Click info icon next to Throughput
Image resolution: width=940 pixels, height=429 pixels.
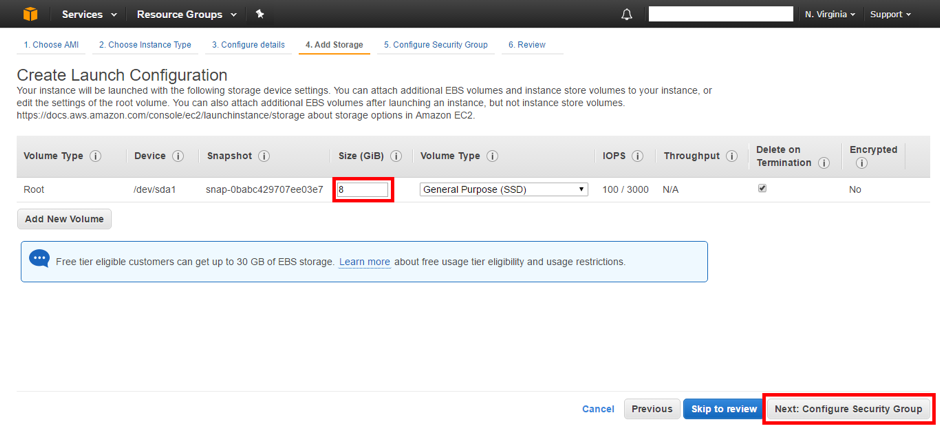pyautogui.click(x=733, y=156)
